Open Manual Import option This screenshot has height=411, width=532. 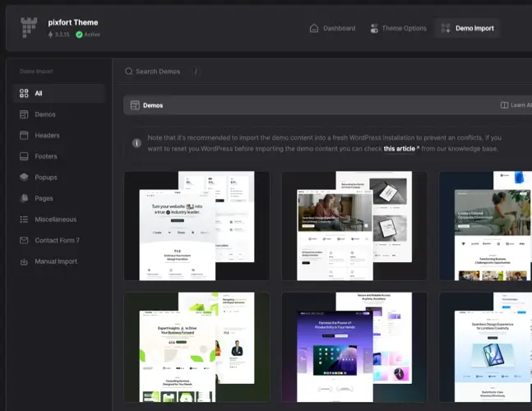(x=55, y=261)
